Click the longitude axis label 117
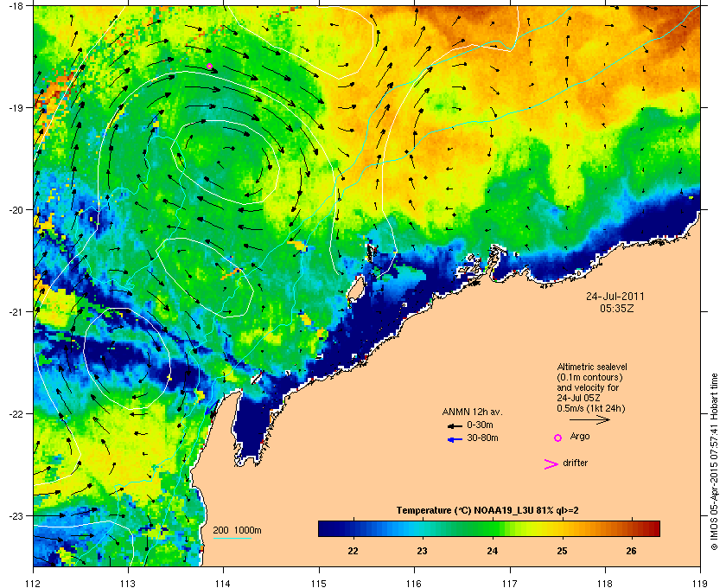The height and width of the screenshot is (588, 726). click(510, 583)
